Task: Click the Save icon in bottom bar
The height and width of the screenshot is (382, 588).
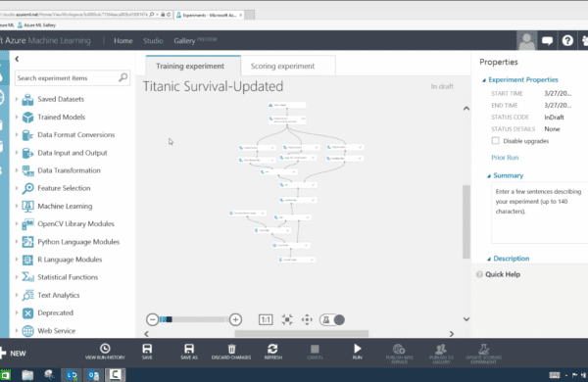Action: tap(147, 349)
